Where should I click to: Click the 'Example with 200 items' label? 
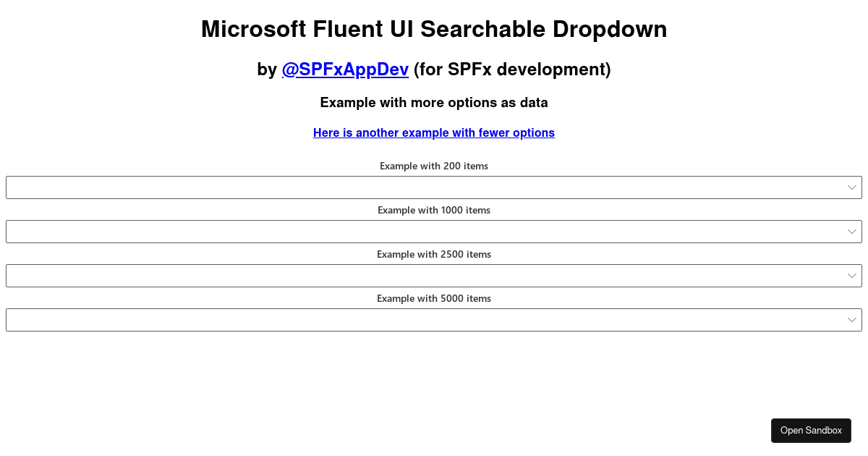[x=434, y=166]
